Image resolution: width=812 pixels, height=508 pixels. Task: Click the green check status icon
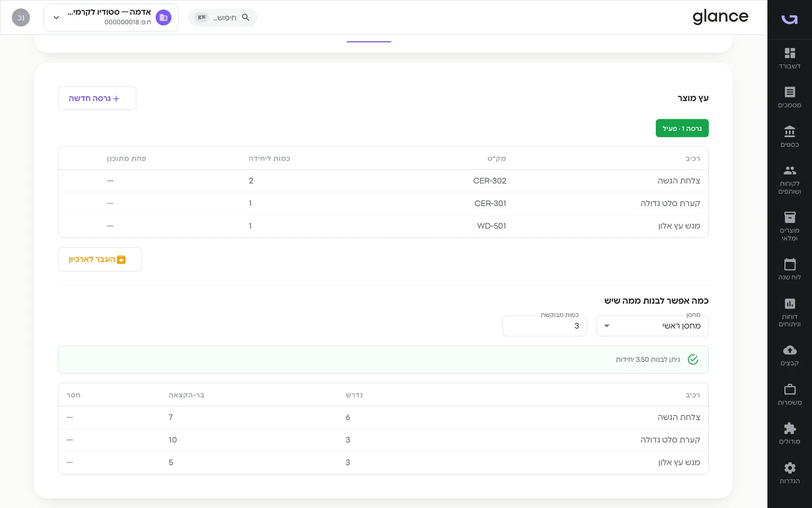693,360
